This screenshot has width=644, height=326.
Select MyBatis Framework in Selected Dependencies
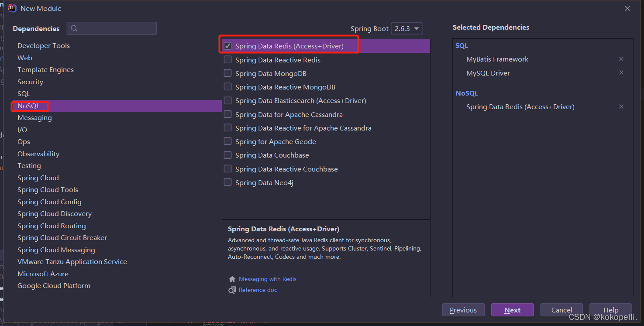coord(497,59)
